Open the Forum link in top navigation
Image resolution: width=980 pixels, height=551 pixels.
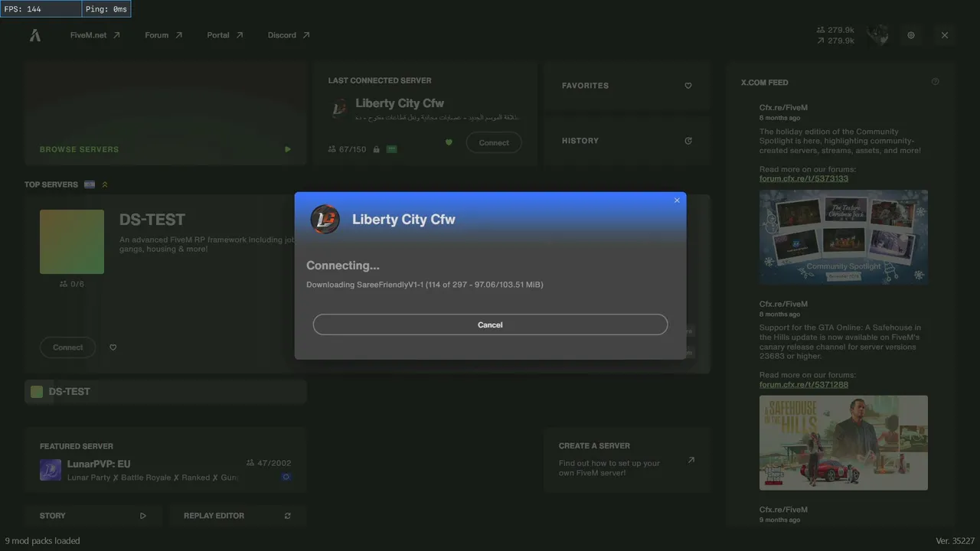tap(164, 35)
